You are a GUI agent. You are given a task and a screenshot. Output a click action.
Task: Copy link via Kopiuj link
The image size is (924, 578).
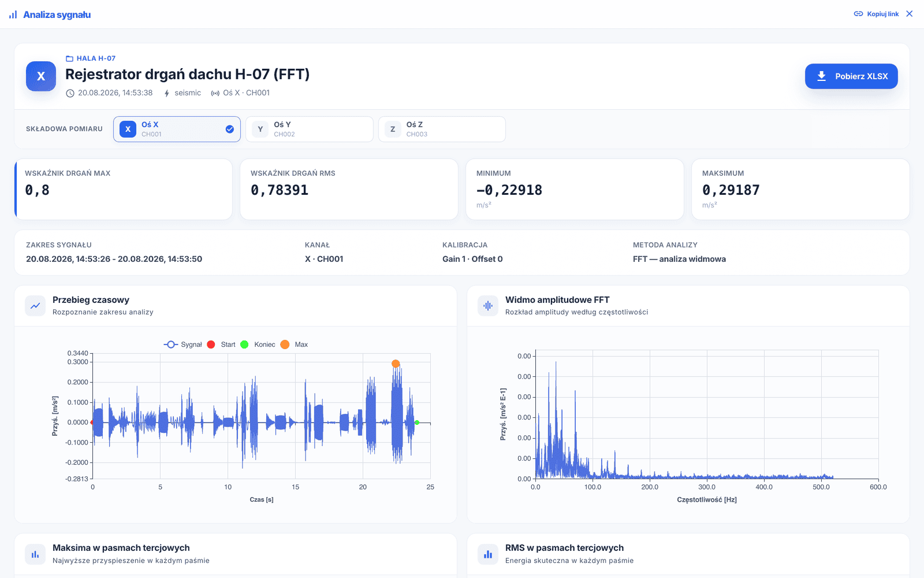coord(876,14)
